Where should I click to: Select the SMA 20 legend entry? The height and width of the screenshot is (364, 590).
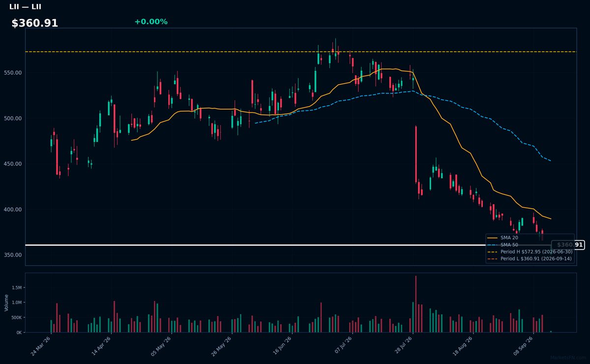(x=502, y=238)
